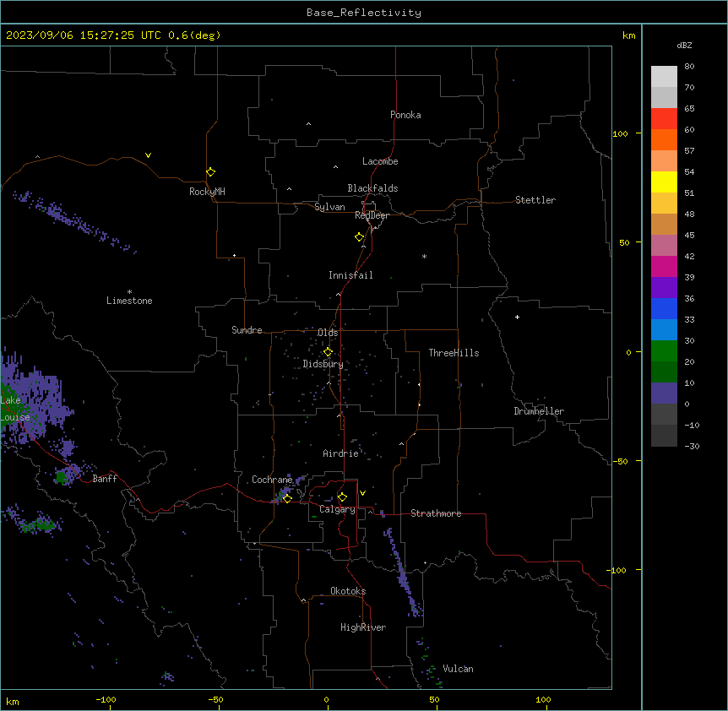728x711 pixels.
Task: Click the Calgary city label
Action: click(x=337, y=509)
